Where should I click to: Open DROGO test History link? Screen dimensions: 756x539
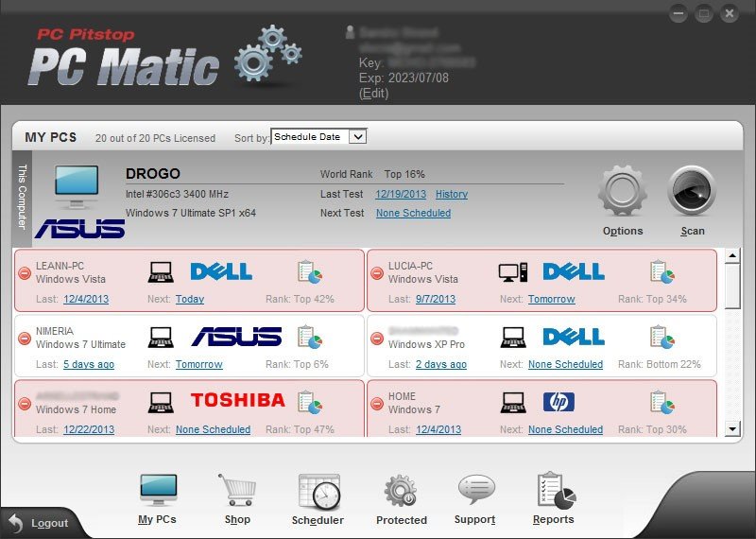[x=452, y=194]
